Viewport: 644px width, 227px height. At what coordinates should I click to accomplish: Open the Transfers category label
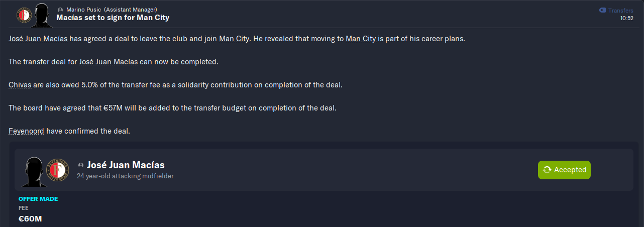click(x=621, y=11)
